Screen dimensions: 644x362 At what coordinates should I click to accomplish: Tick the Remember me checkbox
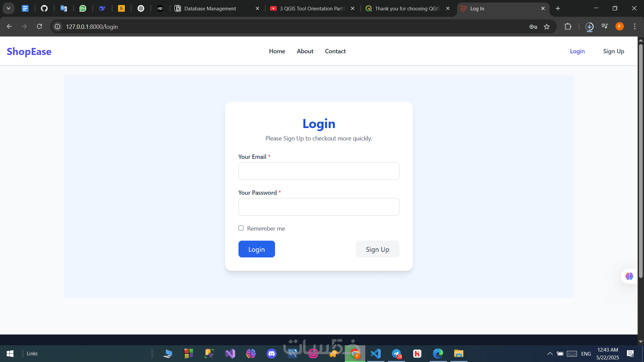(x=241, y=228)
